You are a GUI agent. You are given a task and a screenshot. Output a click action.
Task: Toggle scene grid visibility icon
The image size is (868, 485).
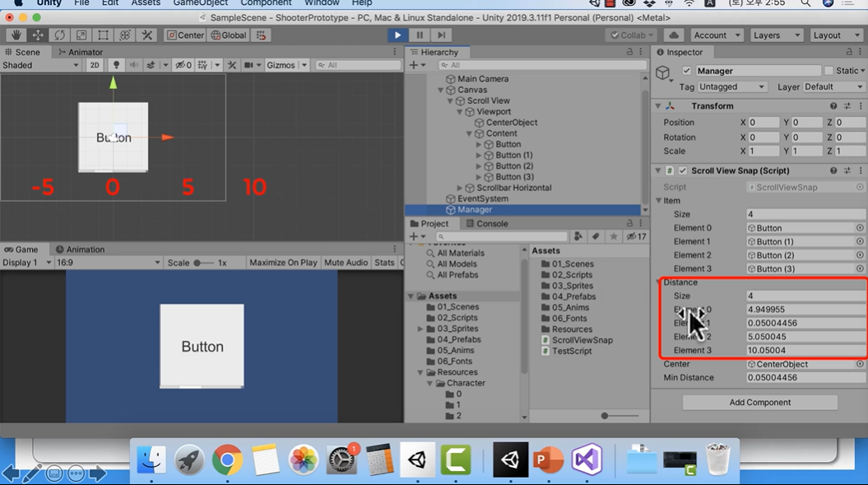pos(202,65)
